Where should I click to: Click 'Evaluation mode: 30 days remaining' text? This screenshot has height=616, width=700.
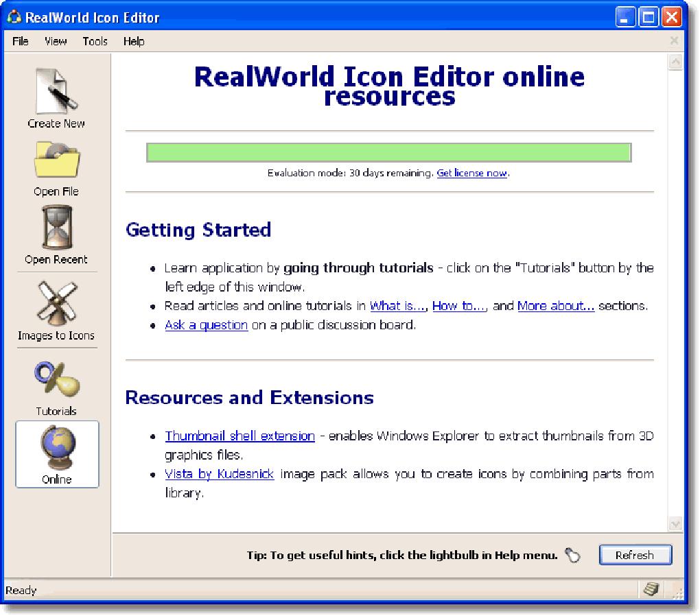(351, 173)
